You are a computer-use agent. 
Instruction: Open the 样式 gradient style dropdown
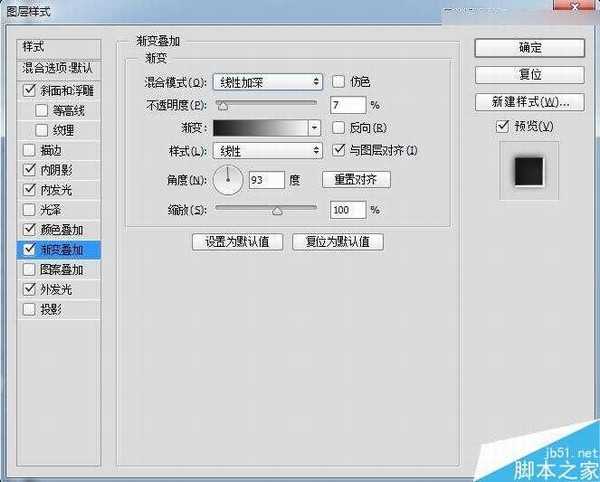pyautogui.click(x=267, y=151)
